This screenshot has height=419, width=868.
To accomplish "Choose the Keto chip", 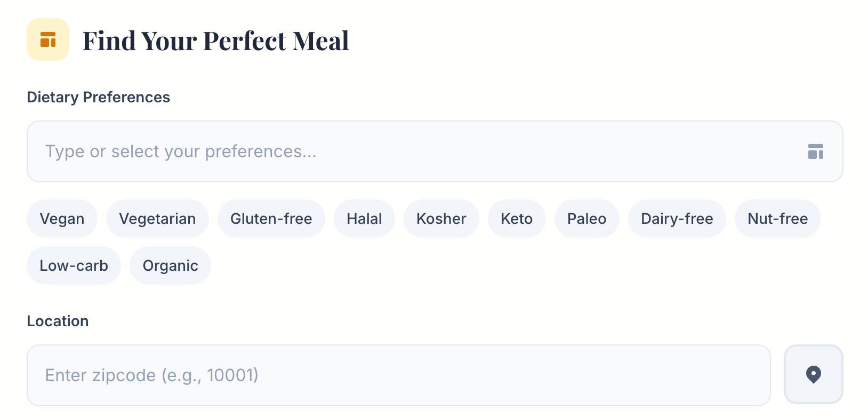I will [516, 219].
